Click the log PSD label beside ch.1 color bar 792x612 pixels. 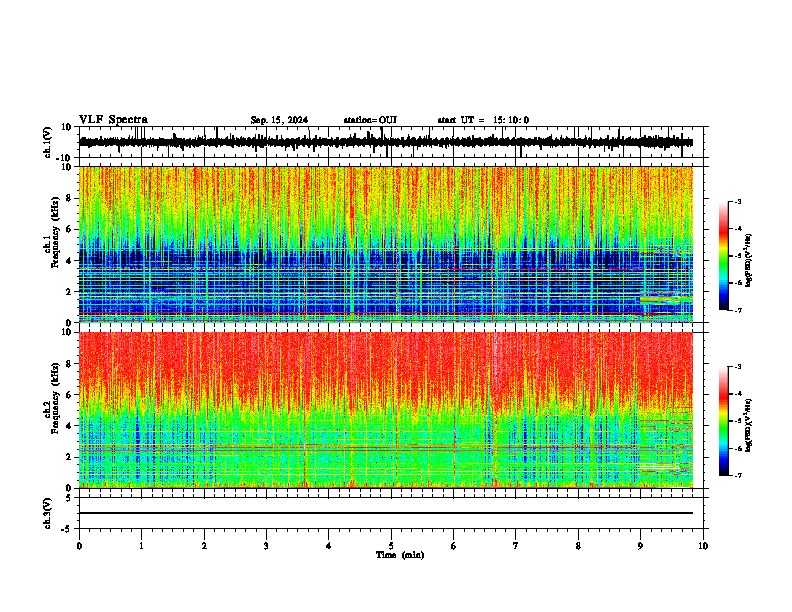click(x=749, y=261)
